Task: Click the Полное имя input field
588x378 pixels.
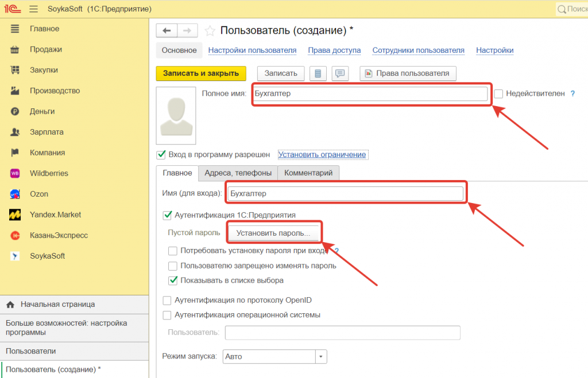Action: click(370, 93)
